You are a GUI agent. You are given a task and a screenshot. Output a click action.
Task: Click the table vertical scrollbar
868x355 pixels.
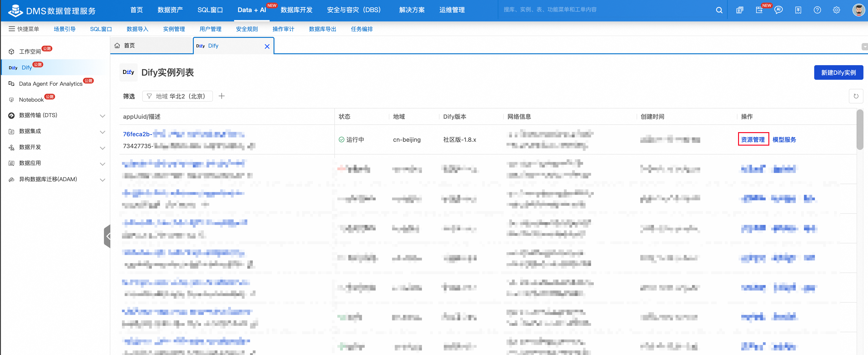pyautogui.click(x=860, y=130)
